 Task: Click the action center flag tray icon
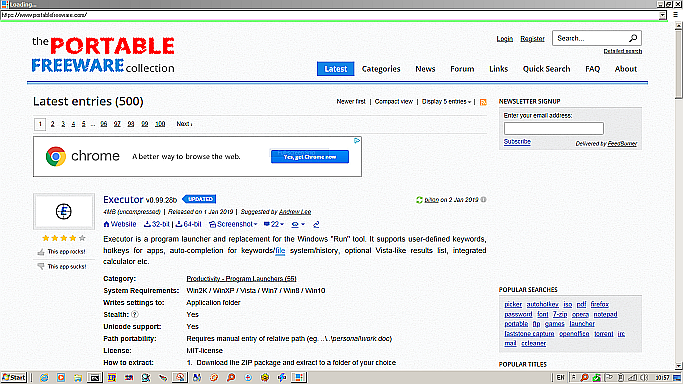tap(609, 377)
